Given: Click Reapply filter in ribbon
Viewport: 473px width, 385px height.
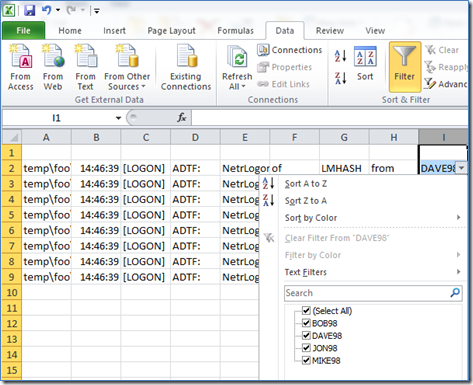Looking at the screenshot, I should [x=446, y=67].
